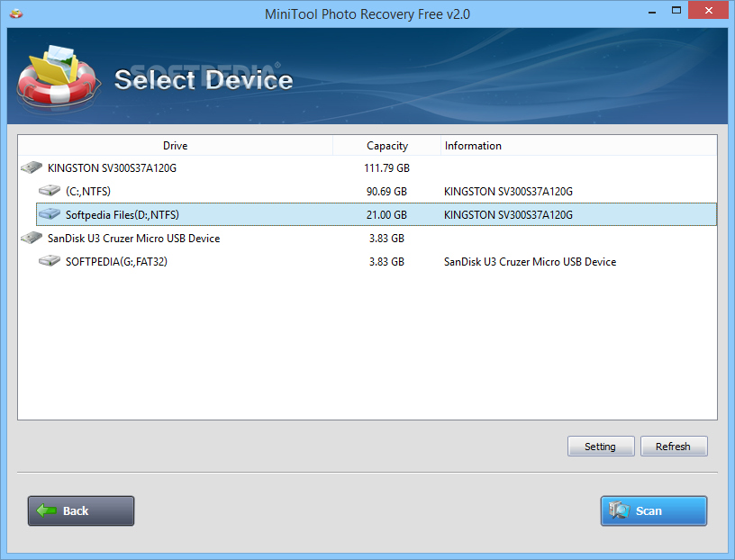Click the magnifier icon on Scan button

coord(619,510)
